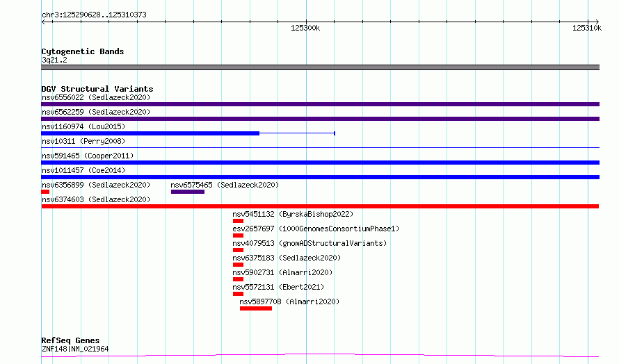619x364 pixels.
Task: Click the purple bar of nsv6556022
Action: [x=320, y=104]
